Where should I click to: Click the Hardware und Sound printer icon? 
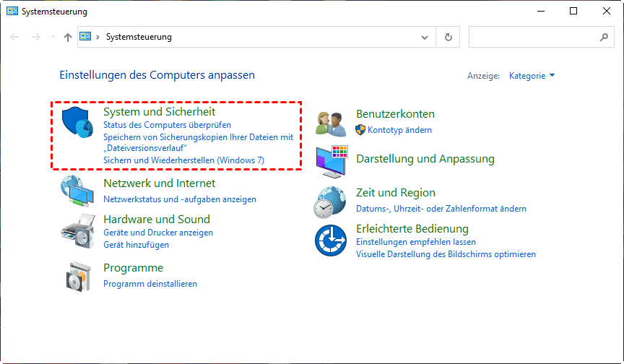[x=77, y=231]
